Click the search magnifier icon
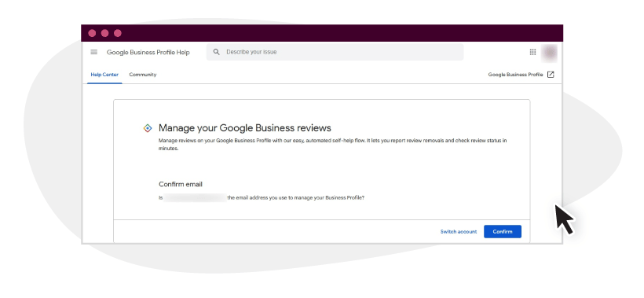Screen dimensions: 644x298 pos(217,52)
